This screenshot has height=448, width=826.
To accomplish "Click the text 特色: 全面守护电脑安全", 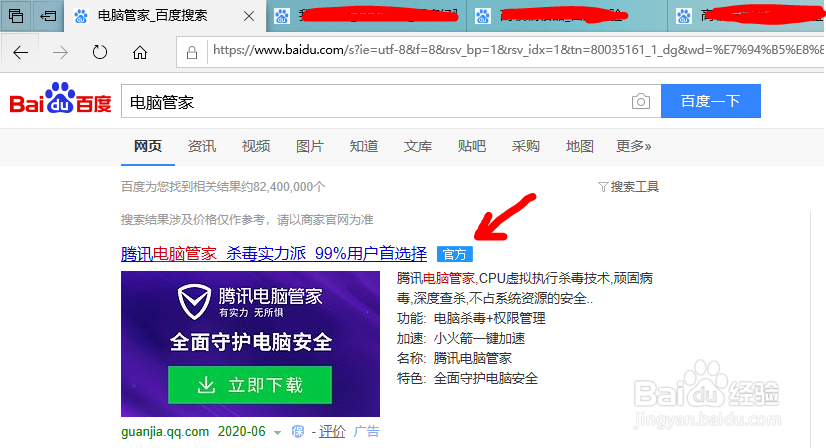I will (467, 378).
